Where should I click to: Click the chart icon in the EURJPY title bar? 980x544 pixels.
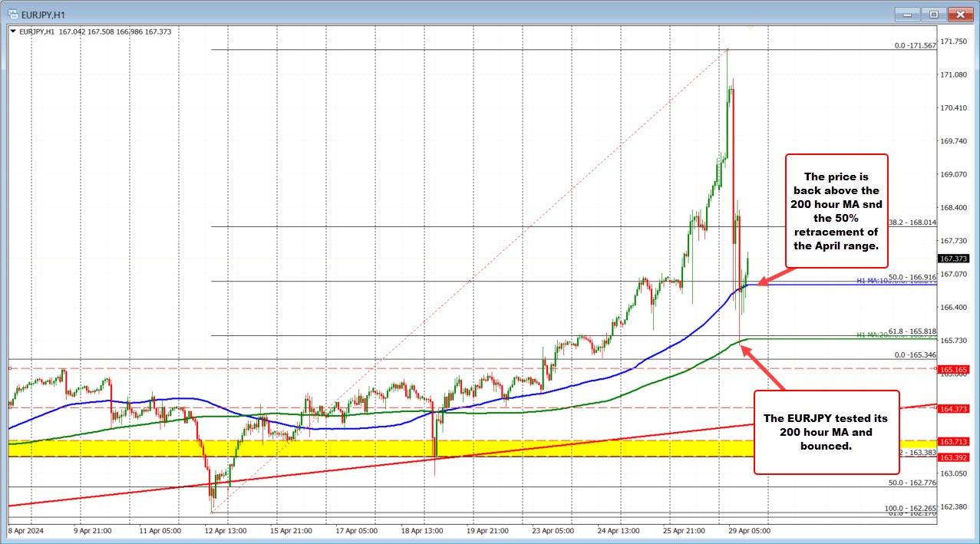tap(13, 13)
